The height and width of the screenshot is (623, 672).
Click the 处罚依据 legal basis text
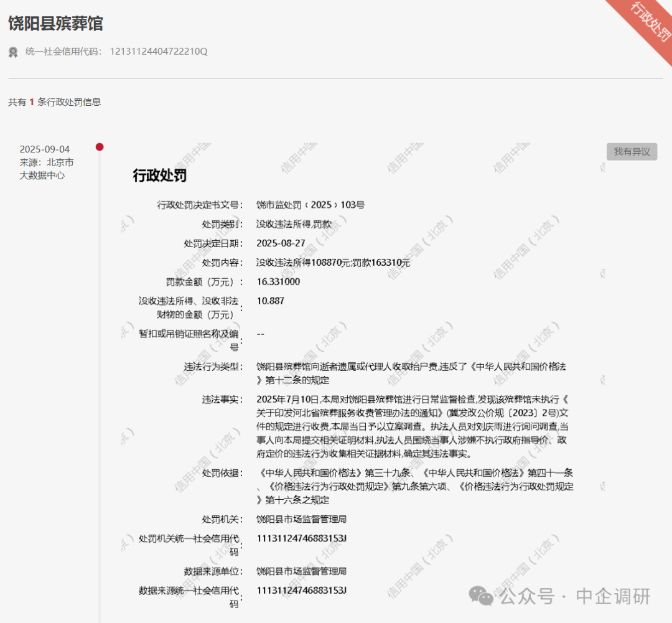tap(414, 485)
